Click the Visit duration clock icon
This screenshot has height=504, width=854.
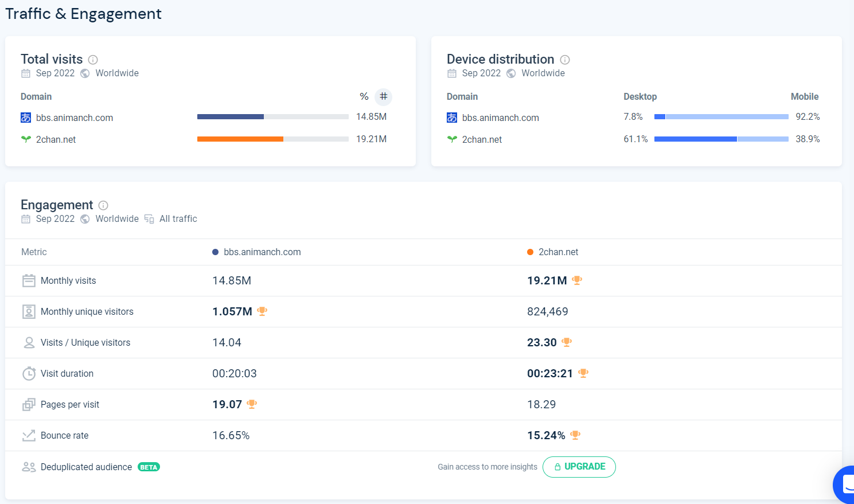pyautogui.click(x=29, y=374)
